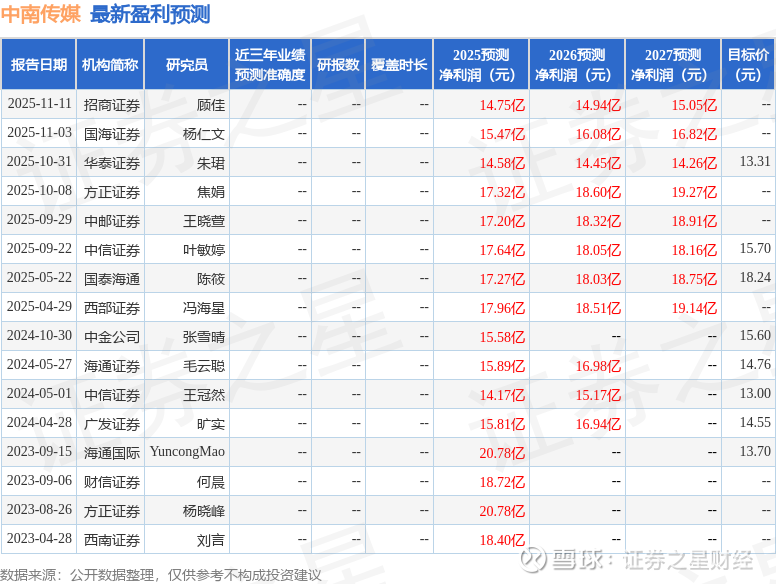The height and width of the screenshot is (584, 776).
Task: Select the 目标价 column header
Action: 748,64
